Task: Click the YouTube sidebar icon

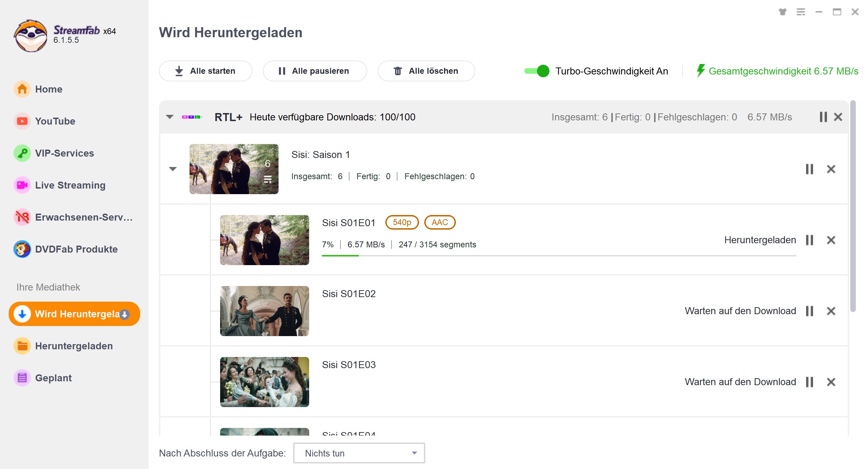Action: click(22, 121)
